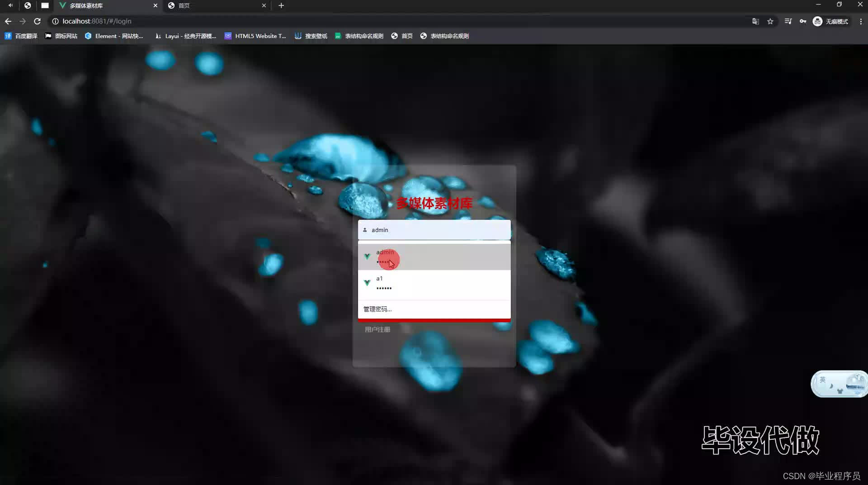Open the Chrome three-dot menu
This screenshot has height=485, width=868.
pos(861,21)
